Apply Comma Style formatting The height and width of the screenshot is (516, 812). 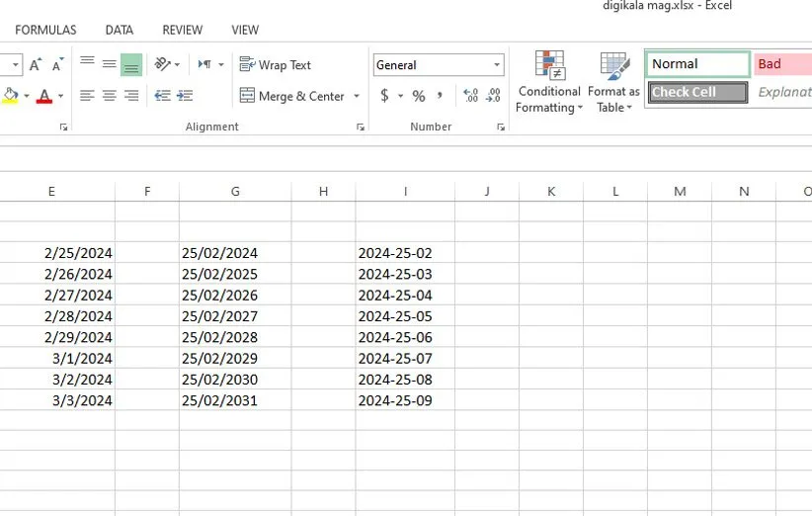pyautogui.click(x=442, y=96)
